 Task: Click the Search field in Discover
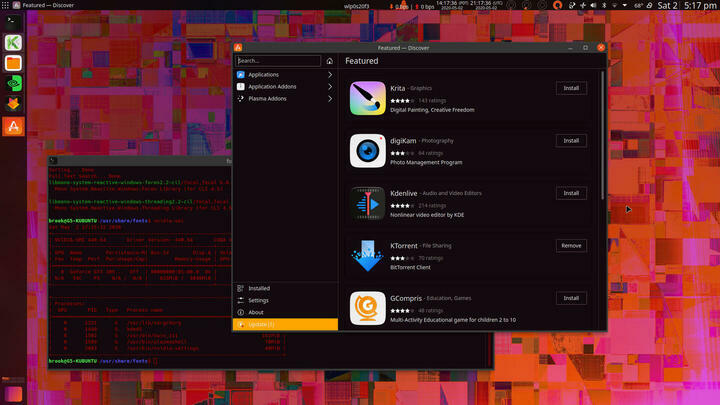coord(278,61)
